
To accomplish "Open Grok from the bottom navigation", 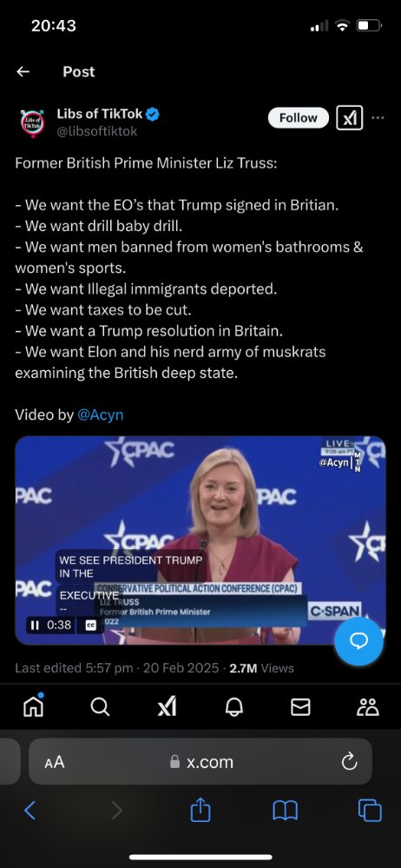I will [167, 706].
